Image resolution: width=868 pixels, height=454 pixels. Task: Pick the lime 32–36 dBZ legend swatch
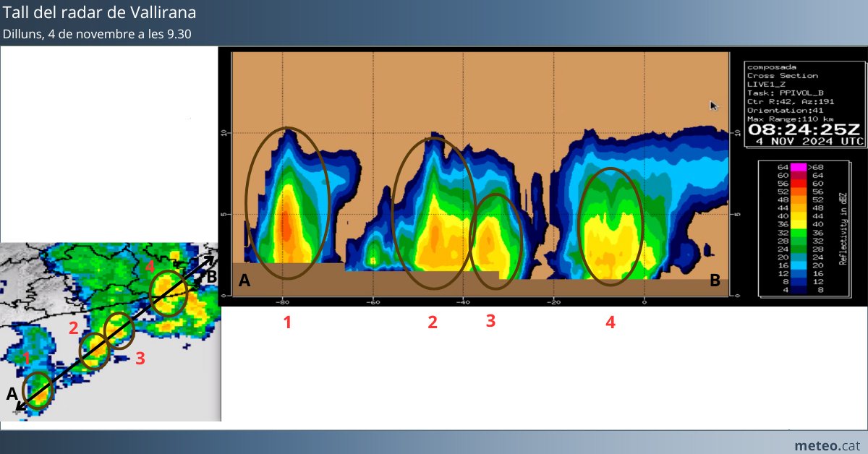point(799,233)
